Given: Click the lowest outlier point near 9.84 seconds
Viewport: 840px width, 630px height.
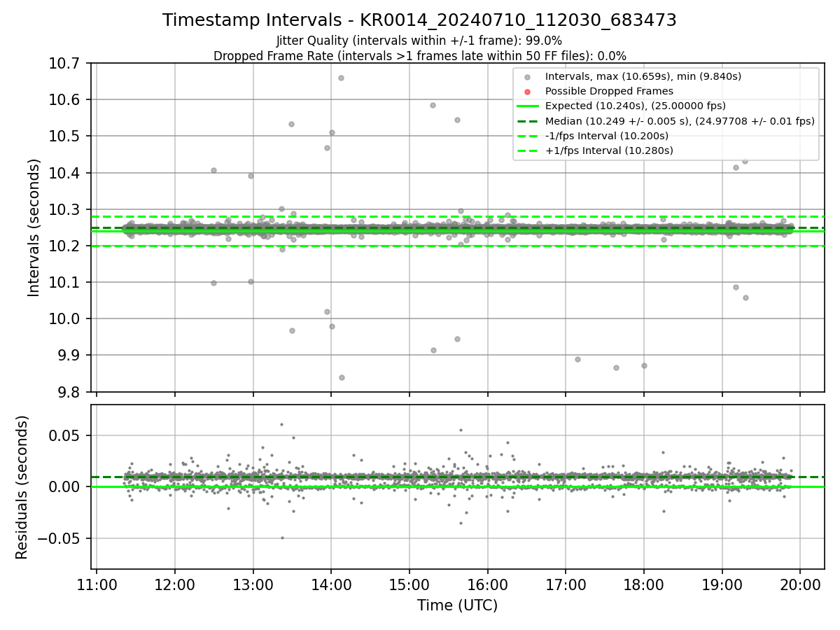Looking at the screenshot, I should click(x=342, y=377).
